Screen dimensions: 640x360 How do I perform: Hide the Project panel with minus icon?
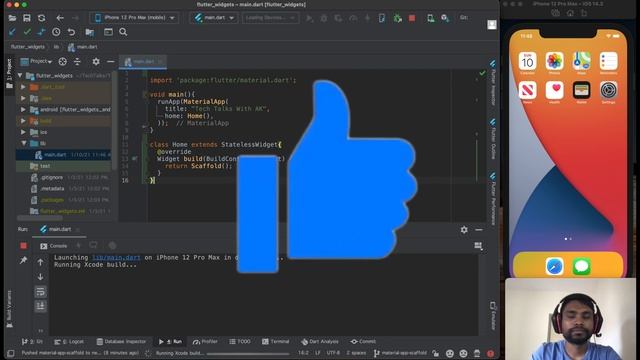[110, 62]
